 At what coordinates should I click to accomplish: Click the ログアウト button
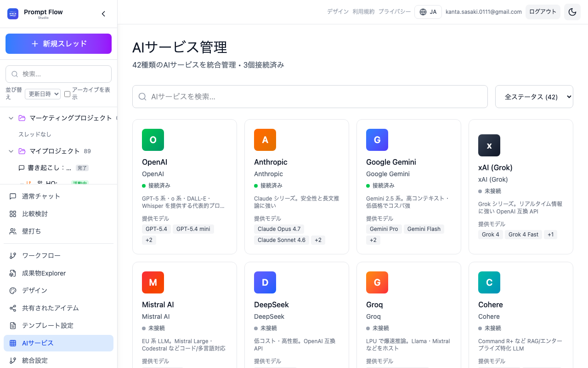(543, 12)
